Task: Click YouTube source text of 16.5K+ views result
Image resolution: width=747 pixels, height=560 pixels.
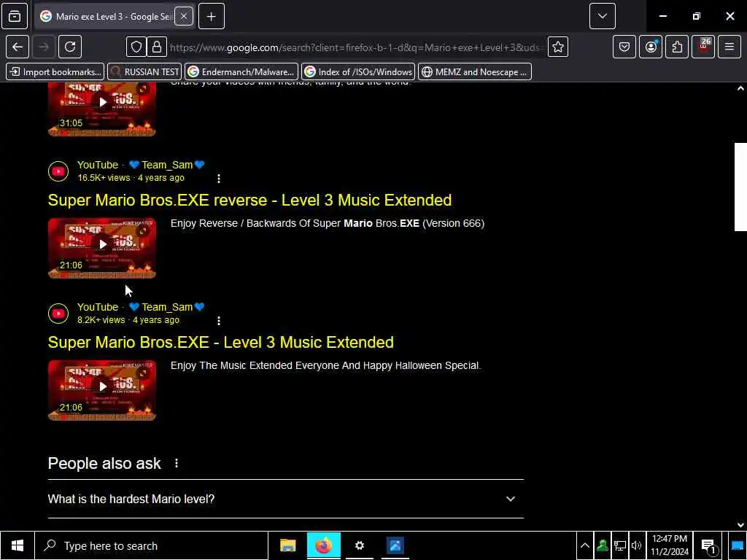Action: (x=98, y=165)
